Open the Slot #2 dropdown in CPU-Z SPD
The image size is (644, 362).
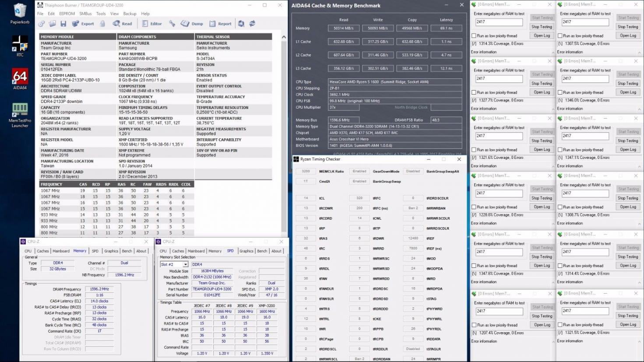(x=186, y=264)
